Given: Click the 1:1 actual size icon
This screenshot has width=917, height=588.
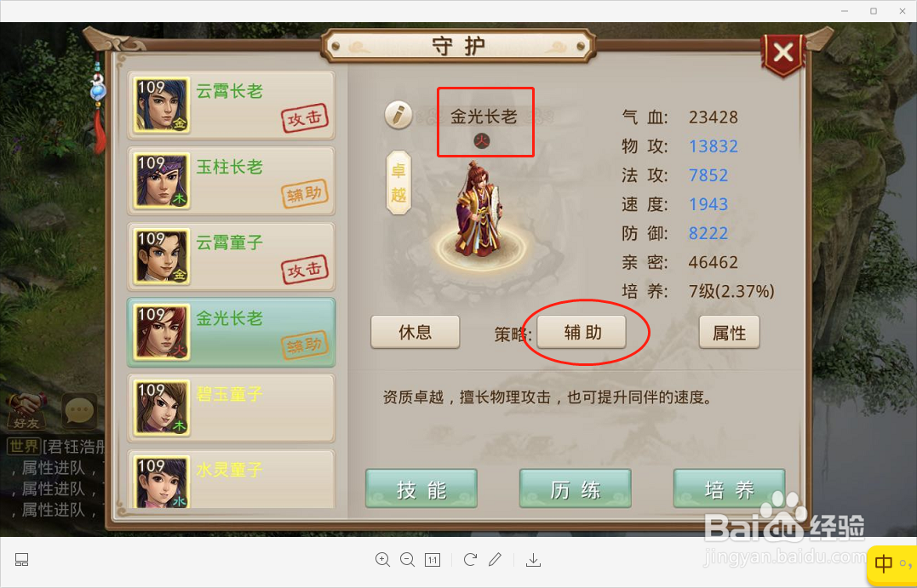Looking at the screenshot, I should tap(433, 560).
